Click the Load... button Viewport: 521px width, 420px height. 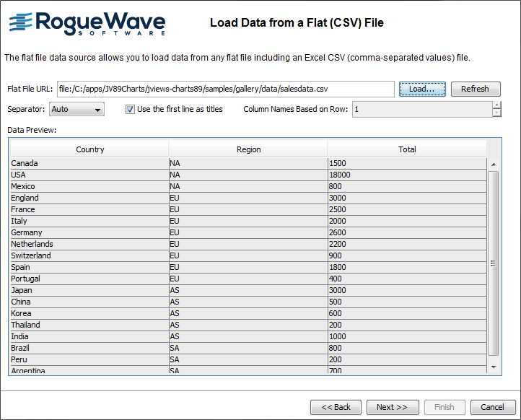(421, 89)
